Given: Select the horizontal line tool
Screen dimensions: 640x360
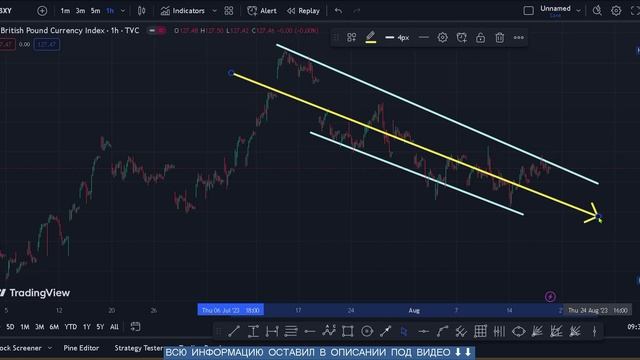Looking at the screenshot, I should pyautogui.click(x=424, y=331).
